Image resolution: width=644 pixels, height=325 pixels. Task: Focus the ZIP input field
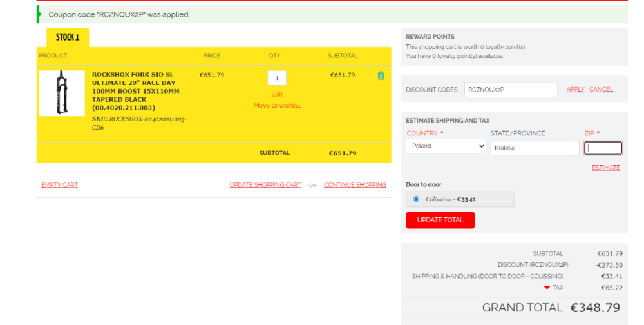coord(603,148)
